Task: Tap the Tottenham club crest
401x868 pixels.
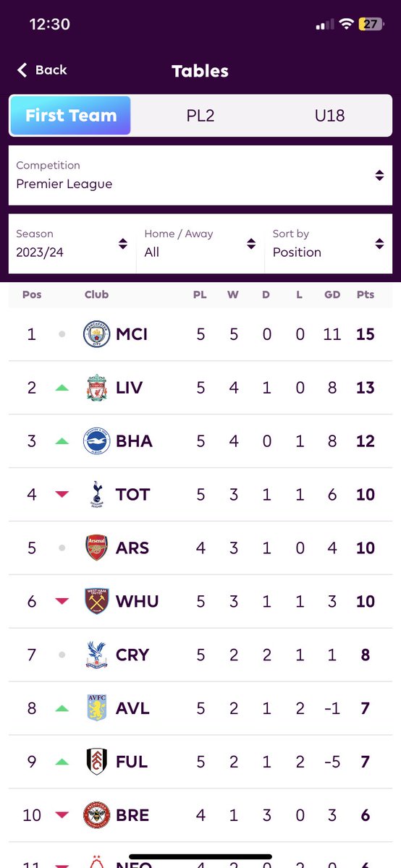Action: click(x=96, y=495)
